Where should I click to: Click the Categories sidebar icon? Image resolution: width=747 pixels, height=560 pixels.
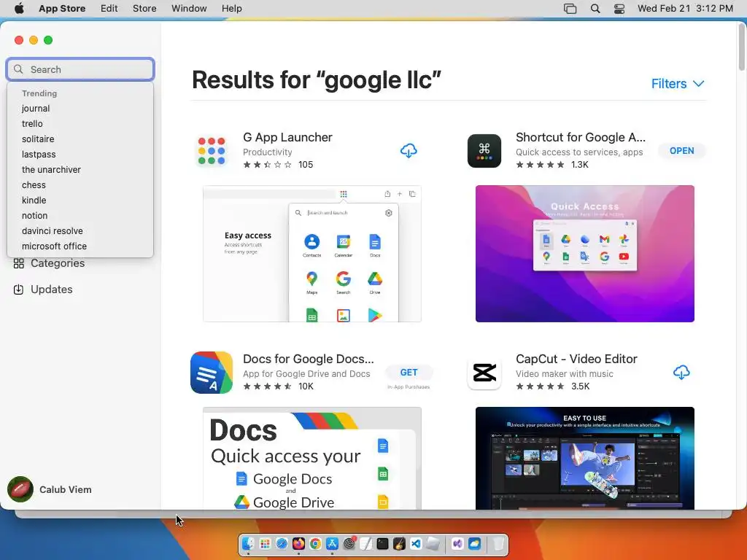click(x=18, y=263)
